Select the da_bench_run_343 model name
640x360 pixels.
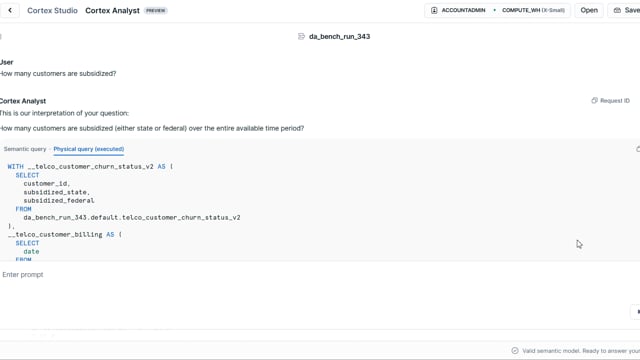340,36
